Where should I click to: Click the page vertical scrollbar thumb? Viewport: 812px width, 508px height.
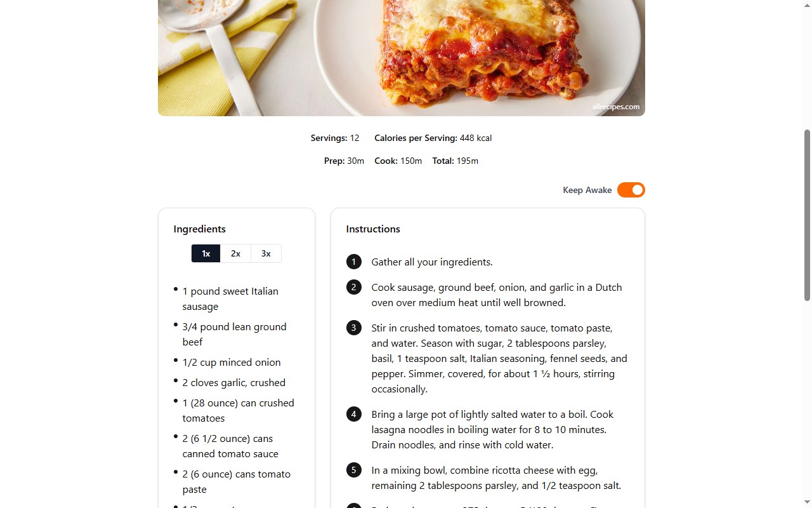point(807,215)
